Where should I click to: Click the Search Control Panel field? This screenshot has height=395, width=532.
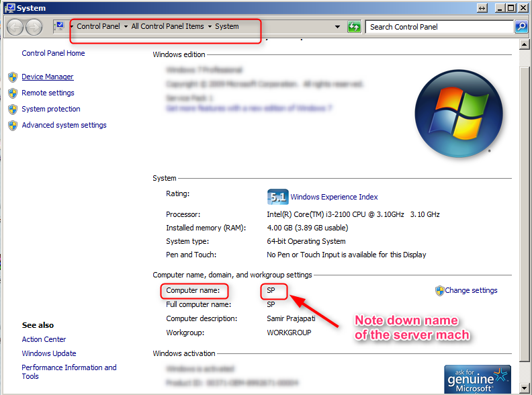[439, 27]
